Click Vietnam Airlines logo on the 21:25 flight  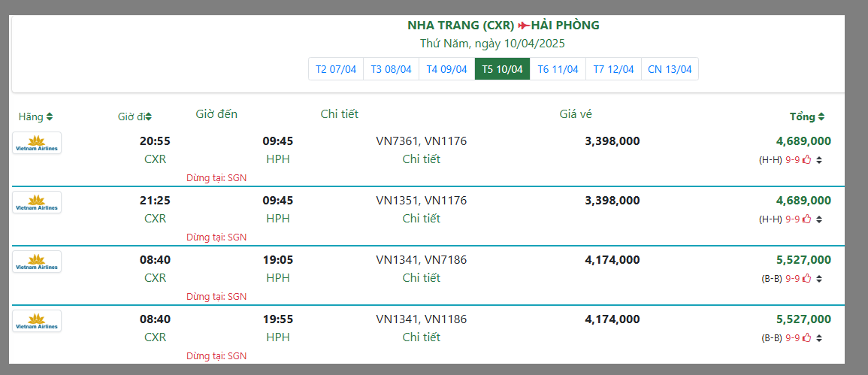(x=37, y=202)
